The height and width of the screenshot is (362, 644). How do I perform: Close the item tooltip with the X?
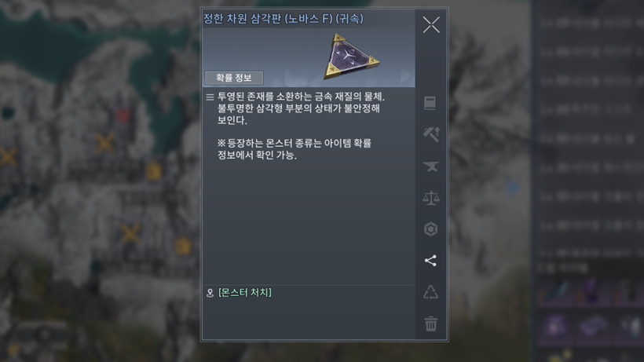click(431, 24)
